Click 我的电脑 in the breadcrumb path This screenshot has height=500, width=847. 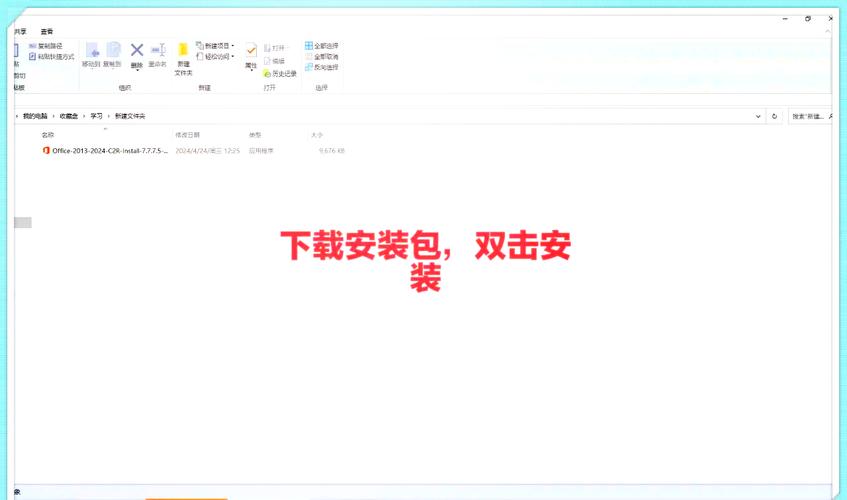35,116
